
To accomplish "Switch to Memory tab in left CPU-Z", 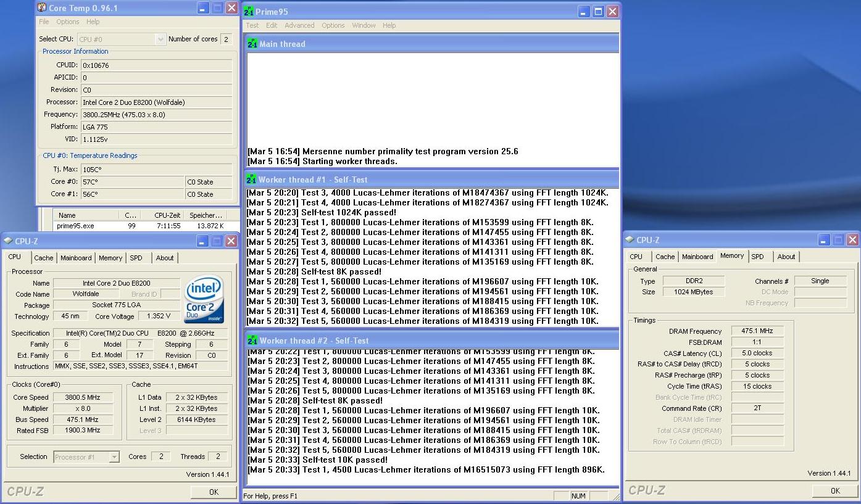I will coord(110,258).
